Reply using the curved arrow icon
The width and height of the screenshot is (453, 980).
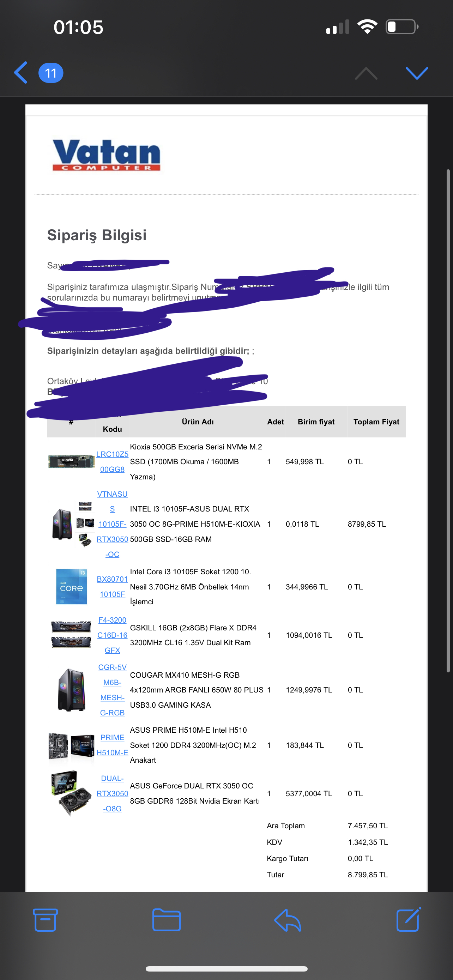pos(288,920)
